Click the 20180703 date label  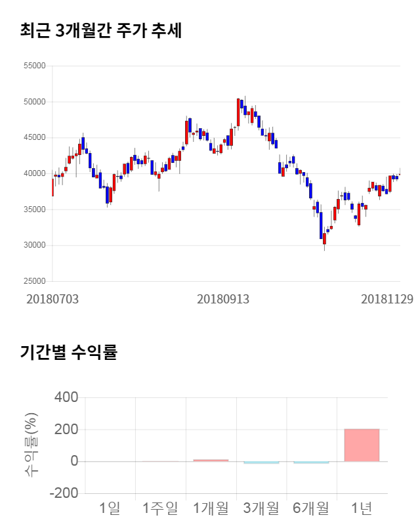pos(52,299)
